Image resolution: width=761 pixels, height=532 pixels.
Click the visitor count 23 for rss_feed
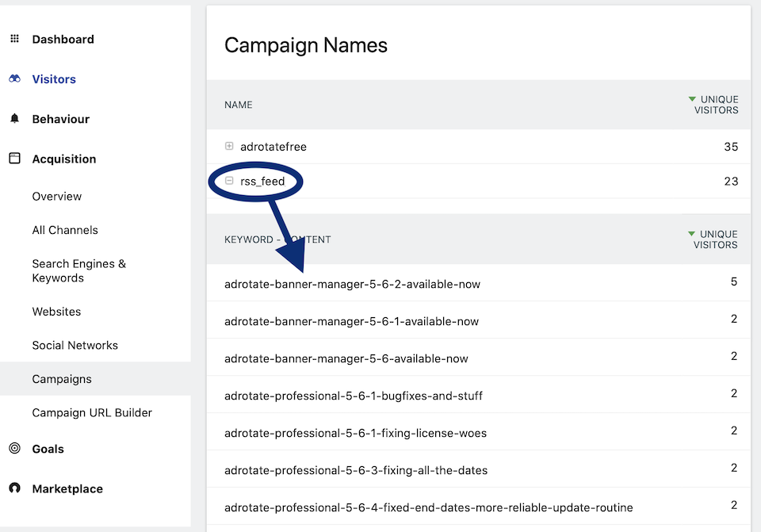(x=731, y=181)
